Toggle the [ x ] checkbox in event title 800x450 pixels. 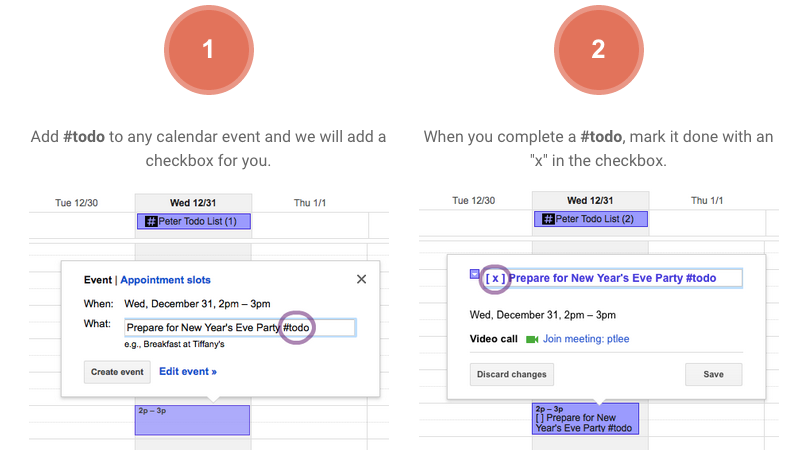[x=495, y=279]
